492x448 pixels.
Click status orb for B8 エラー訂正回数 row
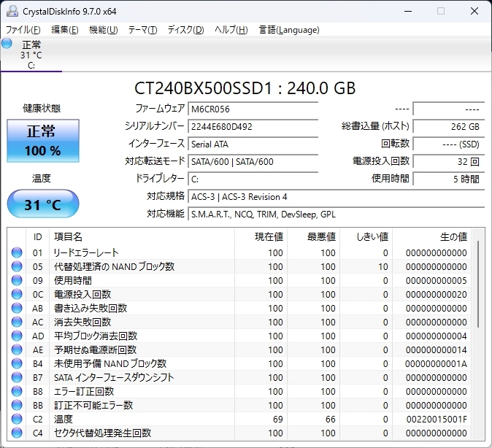(x=17, y=391)
